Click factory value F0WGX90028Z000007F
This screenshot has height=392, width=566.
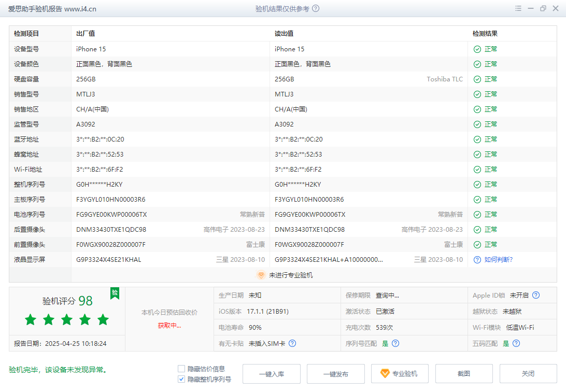pos(111,245)
